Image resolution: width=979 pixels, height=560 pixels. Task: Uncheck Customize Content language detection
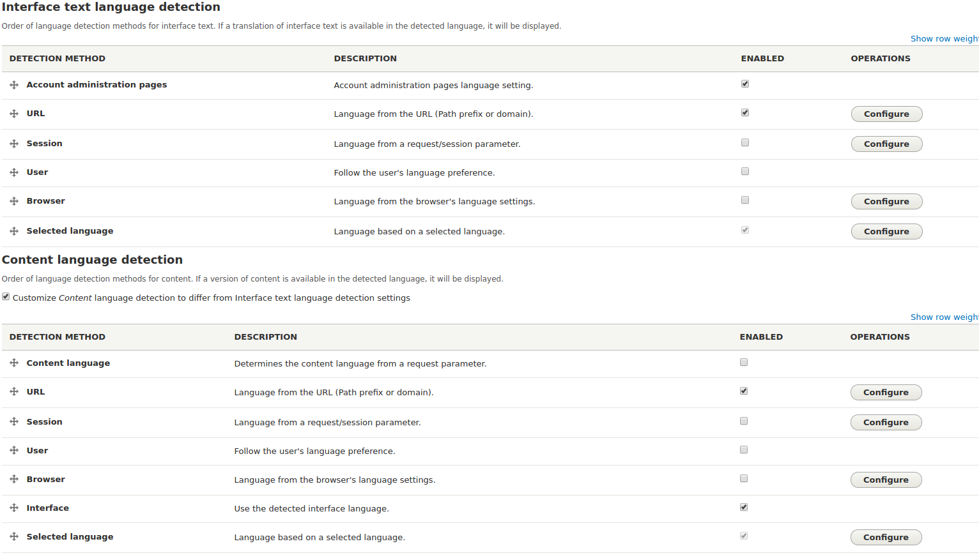(x=6, y=296)
